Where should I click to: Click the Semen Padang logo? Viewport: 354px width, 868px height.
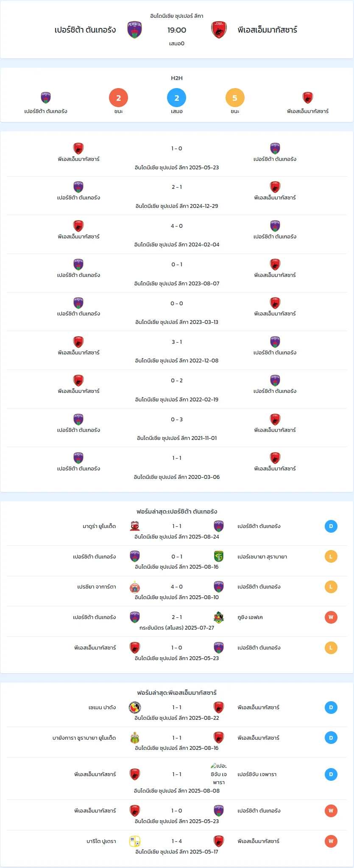[135, 707]
